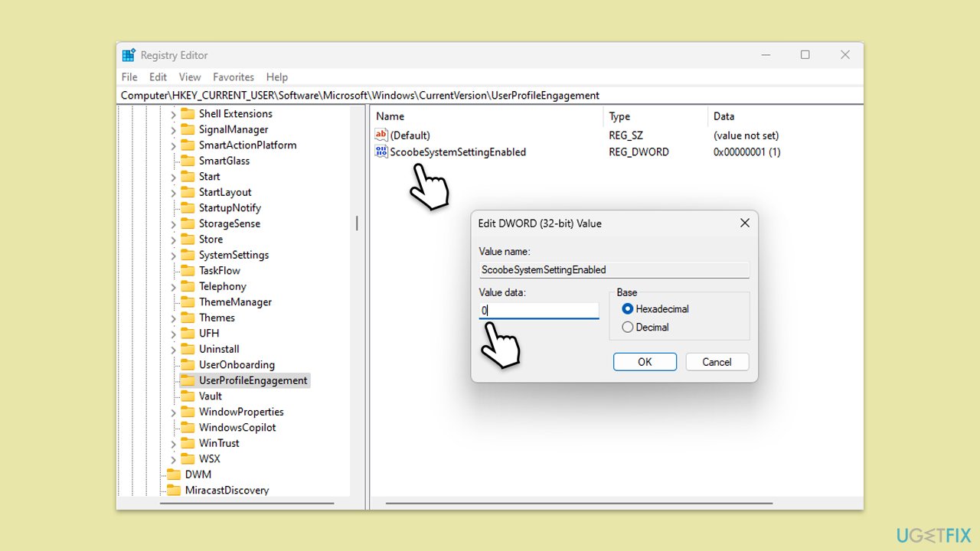Viewport: 980px width, 551px height.
Task: Select the ScoobeSystemSettingEnabled value name
Action: point(458,152)
